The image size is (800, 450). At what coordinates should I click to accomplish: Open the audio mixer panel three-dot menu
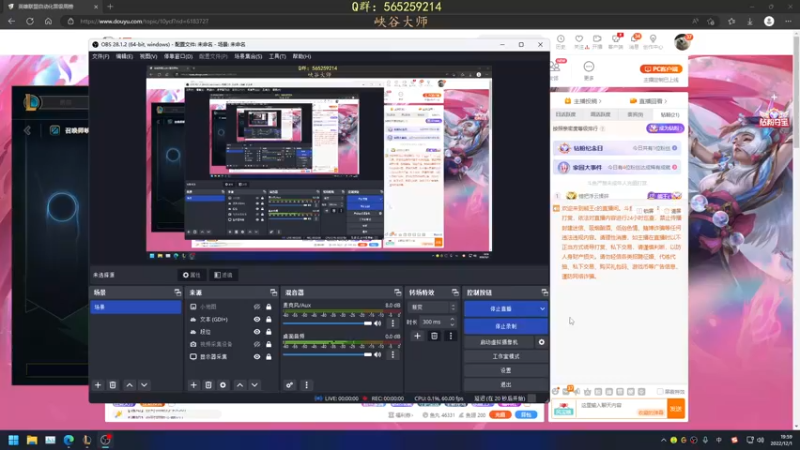[306, 385]
